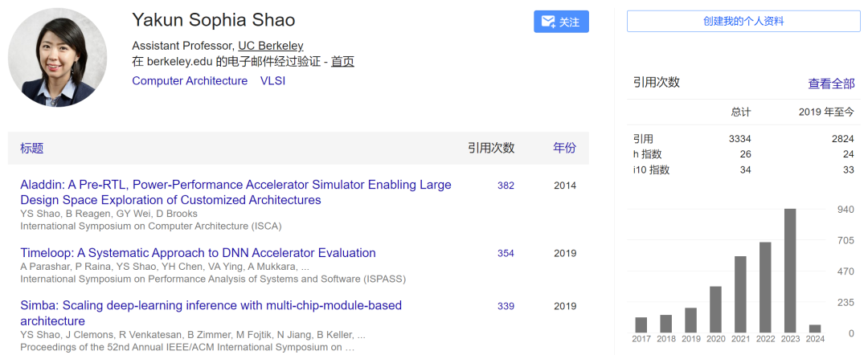Open 查看全部 citation details link
This screenshot has width=868, height=355.
pyautogui.click(x=832, y=84)
